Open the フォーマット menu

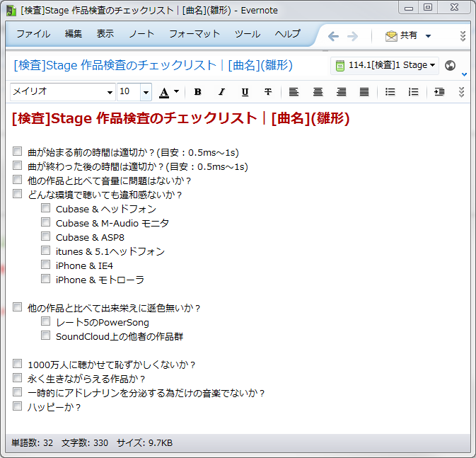point(195,34)
